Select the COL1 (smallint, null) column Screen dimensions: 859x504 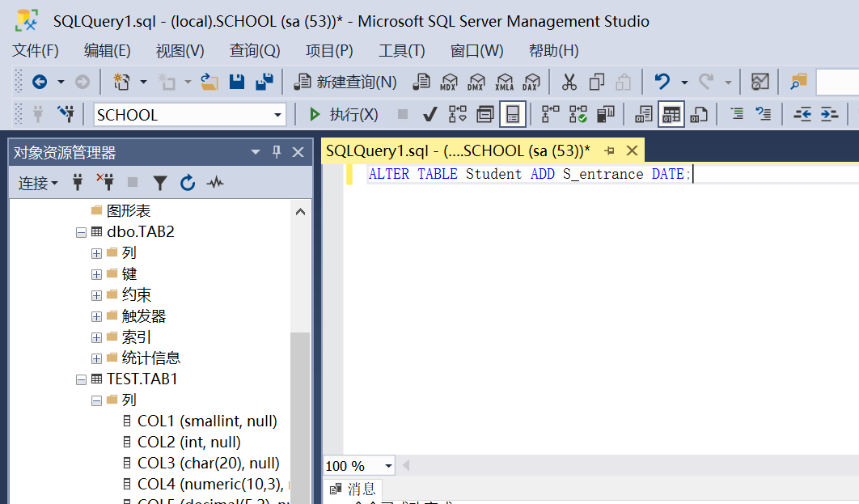pos(207,421)
